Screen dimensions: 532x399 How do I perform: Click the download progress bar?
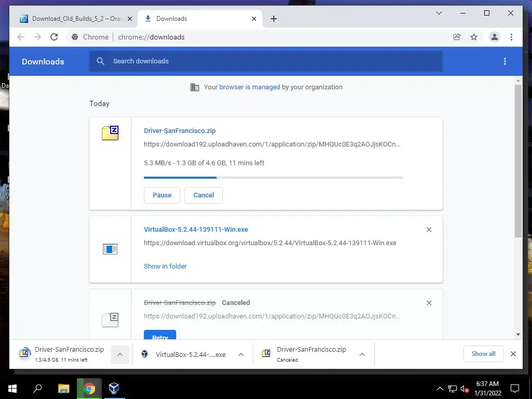(x=273, y=178)
